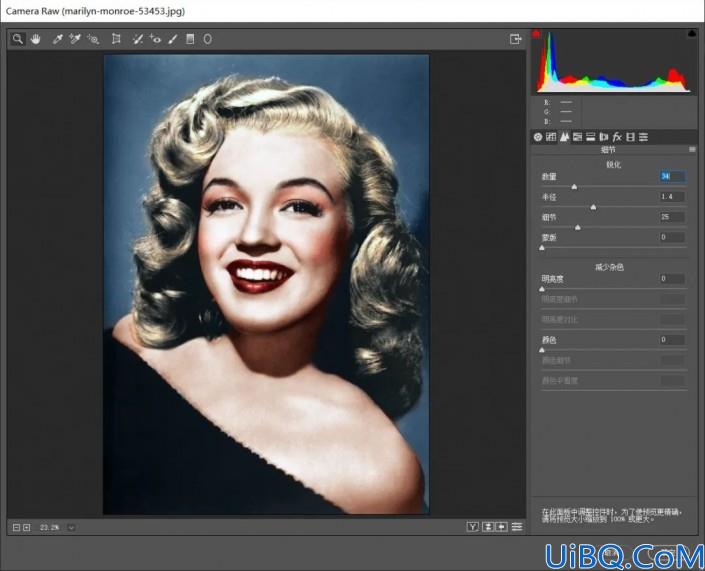Screen dimensions: 705x571
Task: Choose the Graduated Filter tool
Action: [x=190, y=40]
